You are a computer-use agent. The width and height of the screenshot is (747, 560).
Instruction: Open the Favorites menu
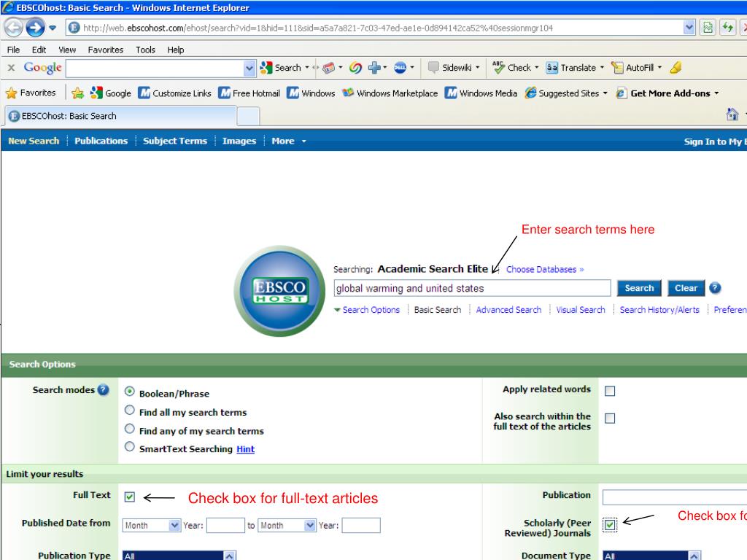click(105, 50)
